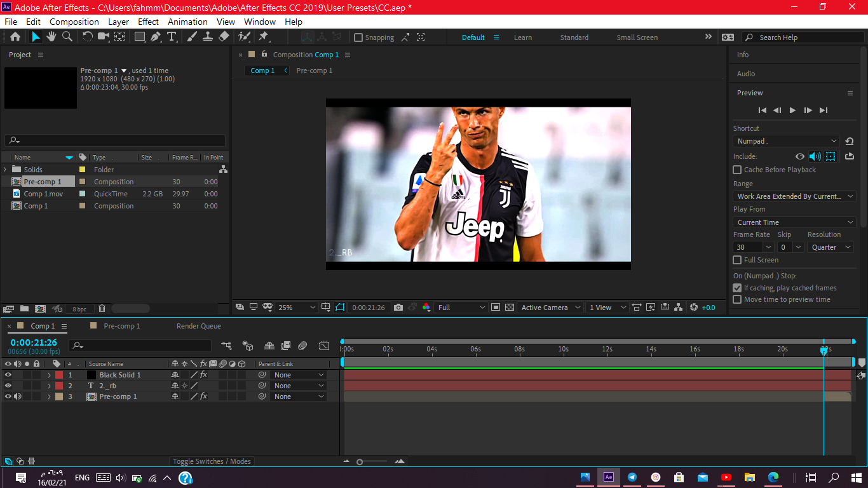
Task: Switch to the Render Queue tab
Action: (199, 326)
